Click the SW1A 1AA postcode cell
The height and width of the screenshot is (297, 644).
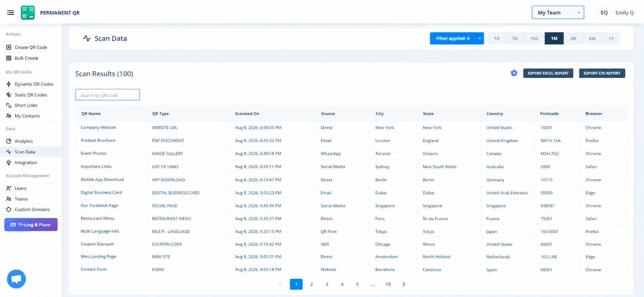pos(551,141)
